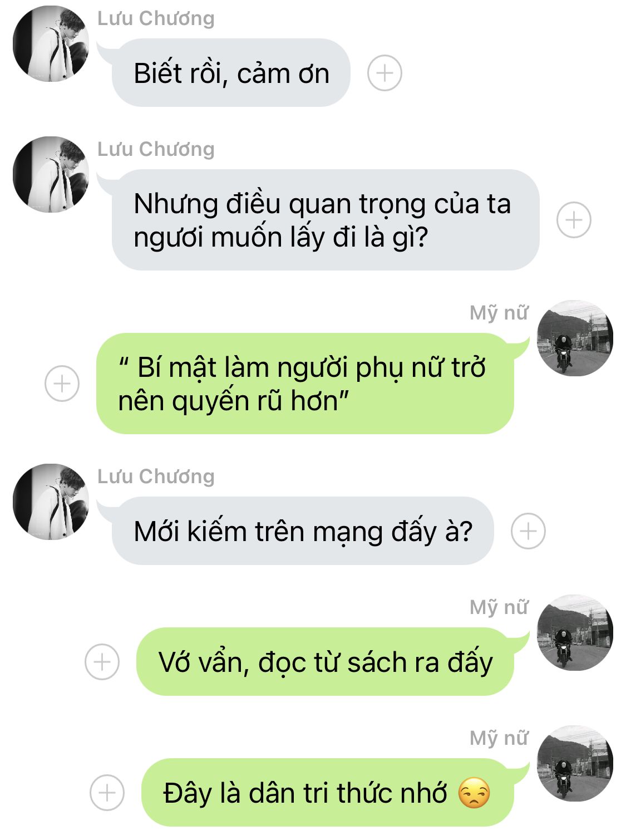This screenshot has width=626, height=840.
Task: Select the "Vớ vẩn, đọc từ sách ra đấy" bubble
Action: coord(325,662)
